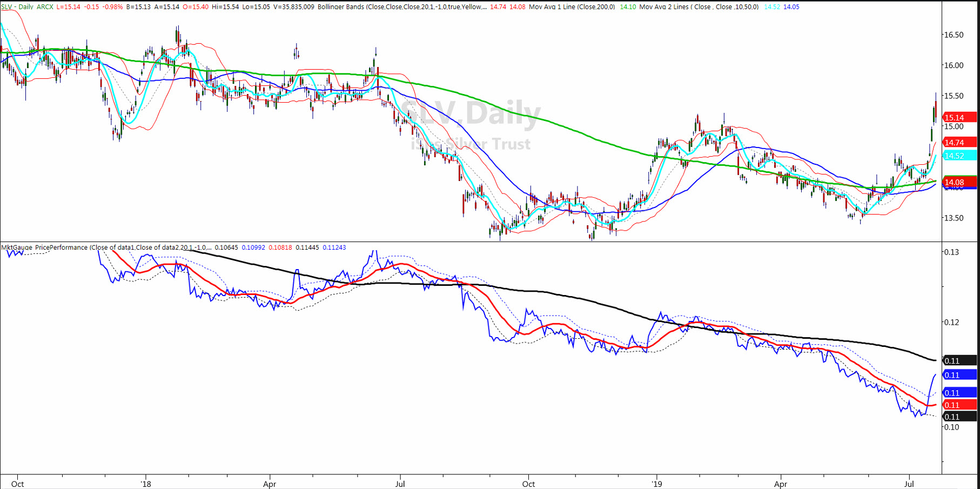The width and height of the screenshot is (980, 489).
Task: Click the 0.12 lower panel axis label
Action: click(952, 323)
